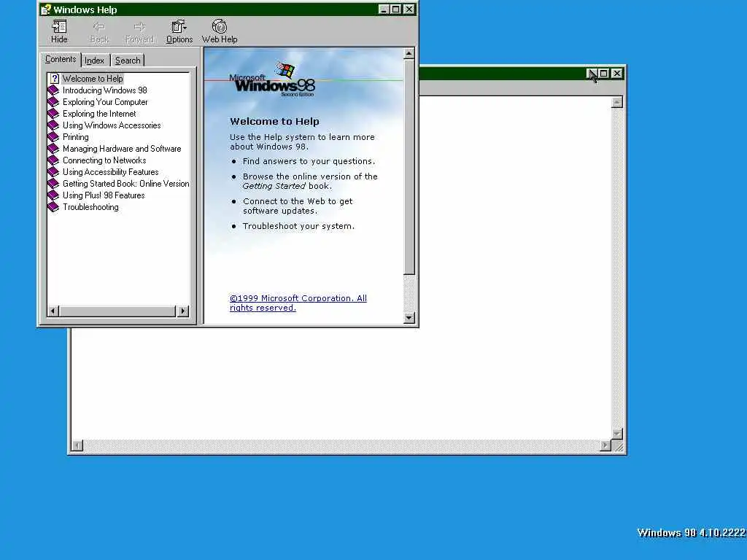Image resolution: width=747 pixels, height=560 pixels.
Task: Click the 1999 Microsoft Corporation copyright link
Action: tap(298, 303)
